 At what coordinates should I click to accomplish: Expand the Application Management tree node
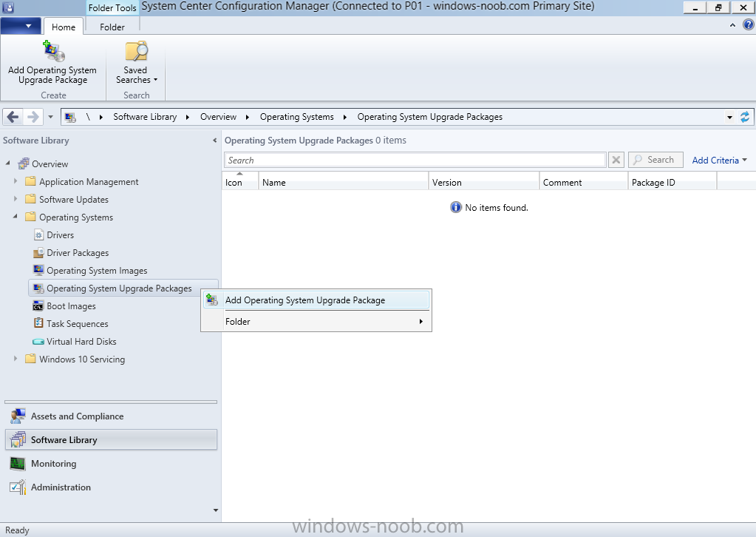click(x=16, y=181)
